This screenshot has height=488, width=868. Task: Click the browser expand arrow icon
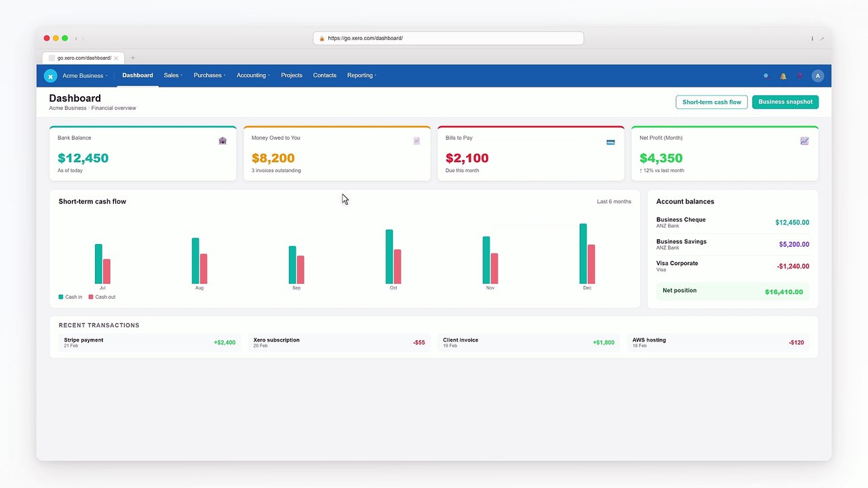point(822,39)
